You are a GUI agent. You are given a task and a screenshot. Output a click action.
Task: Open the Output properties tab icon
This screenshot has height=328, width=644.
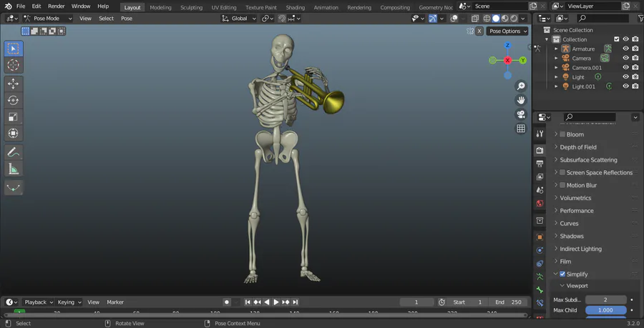click(x=540, y=164)
